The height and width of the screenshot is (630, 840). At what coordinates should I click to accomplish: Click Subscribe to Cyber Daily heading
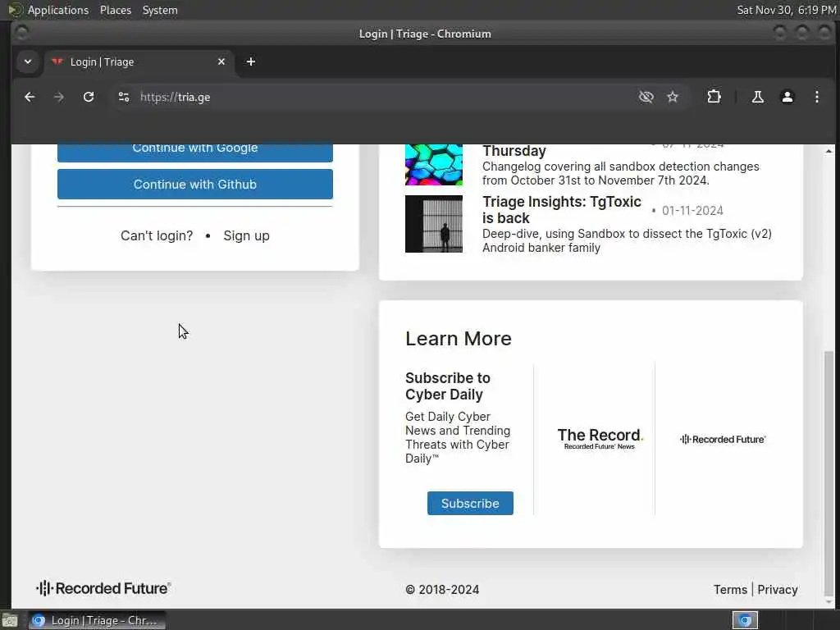pyautogui.click(x=448, y=386)
